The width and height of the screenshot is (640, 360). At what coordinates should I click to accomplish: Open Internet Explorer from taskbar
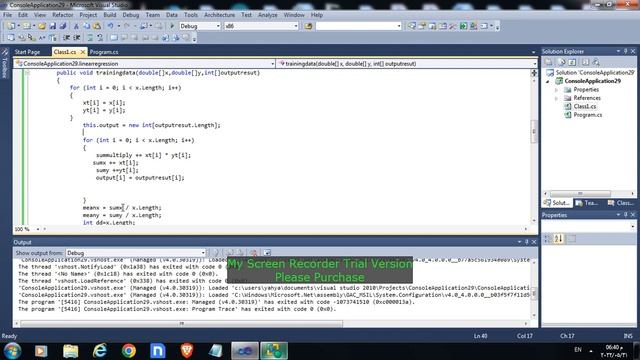tap(100, 351)
